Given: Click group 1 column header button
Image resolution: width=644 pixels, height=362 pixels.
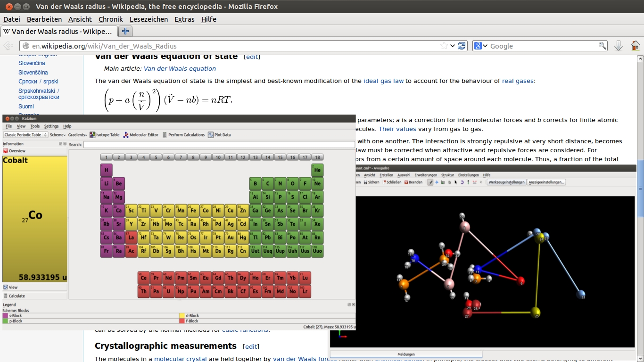Looking at the screenshot, I should coord(107,157).
